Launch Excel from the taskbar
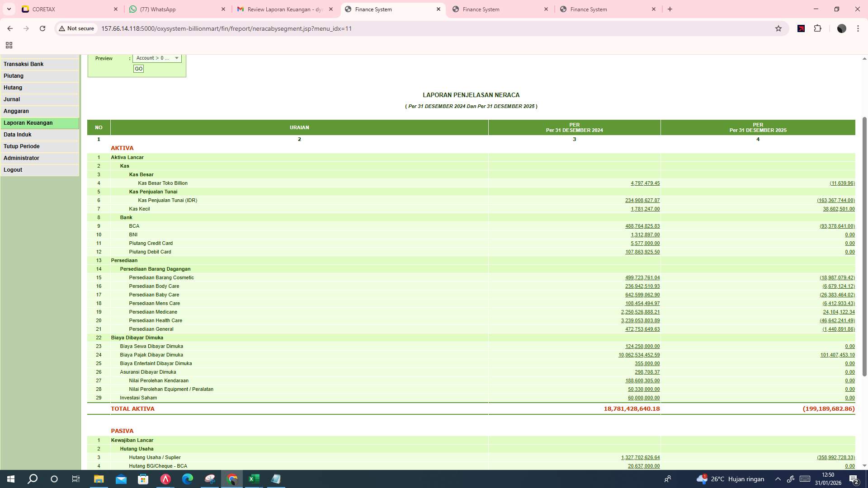 254,479
